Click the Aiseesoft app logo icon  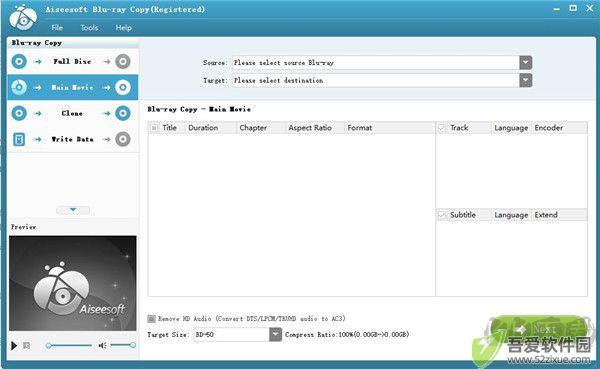[x=23, y=17]
